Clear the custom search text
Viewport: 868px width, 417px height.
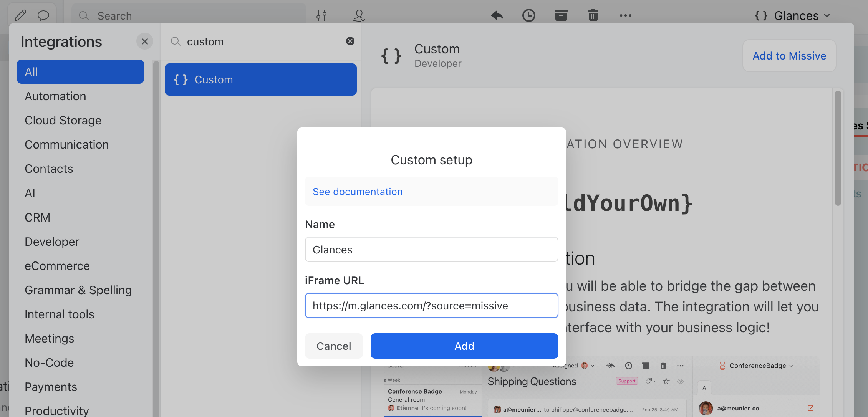[350, 41]
